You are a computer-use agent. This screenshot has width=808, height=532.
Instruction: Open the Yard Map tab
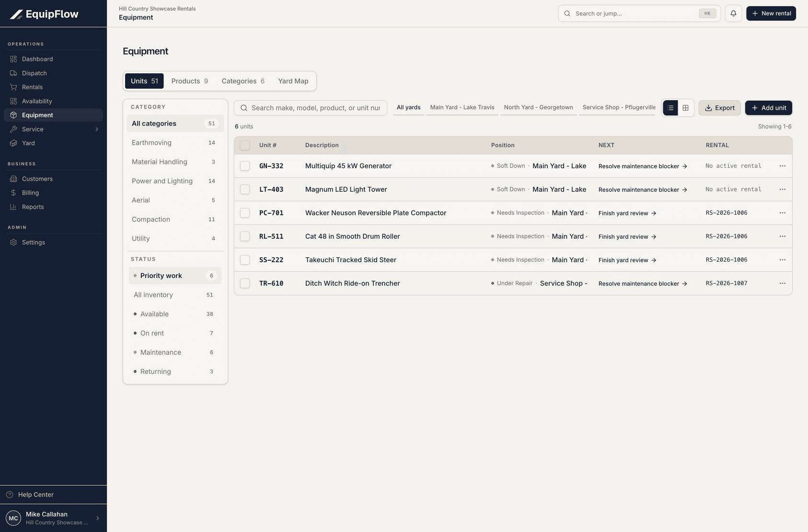(x=293, y=81)
